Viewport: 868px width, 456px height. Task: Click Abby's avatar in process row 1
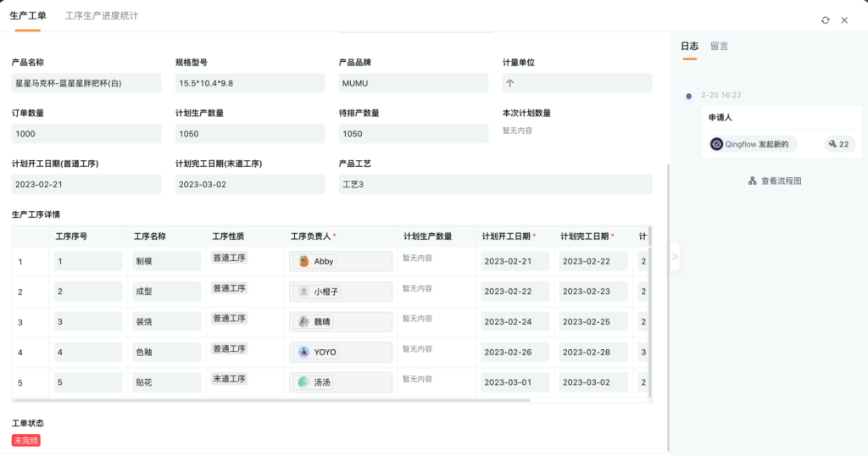click(x=303, y=261)
